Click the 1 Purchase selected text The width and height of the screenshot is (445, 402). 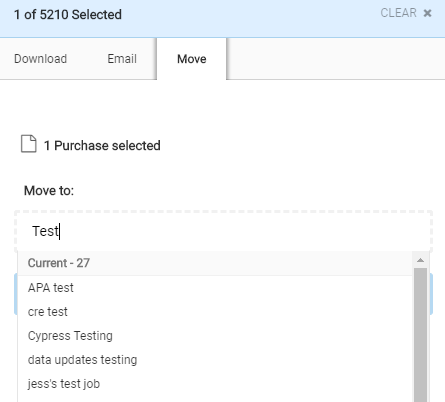tap(102, 146)
